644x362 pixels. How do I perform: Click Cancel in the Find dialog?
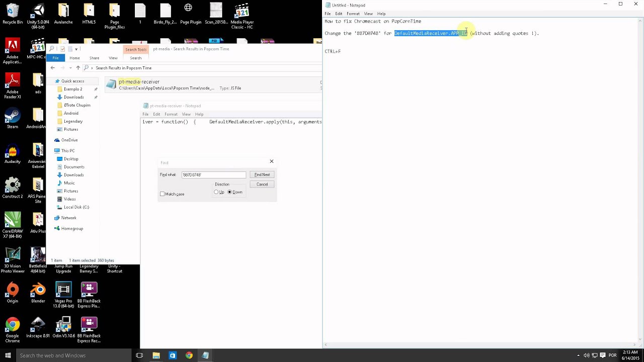(262, 184)
